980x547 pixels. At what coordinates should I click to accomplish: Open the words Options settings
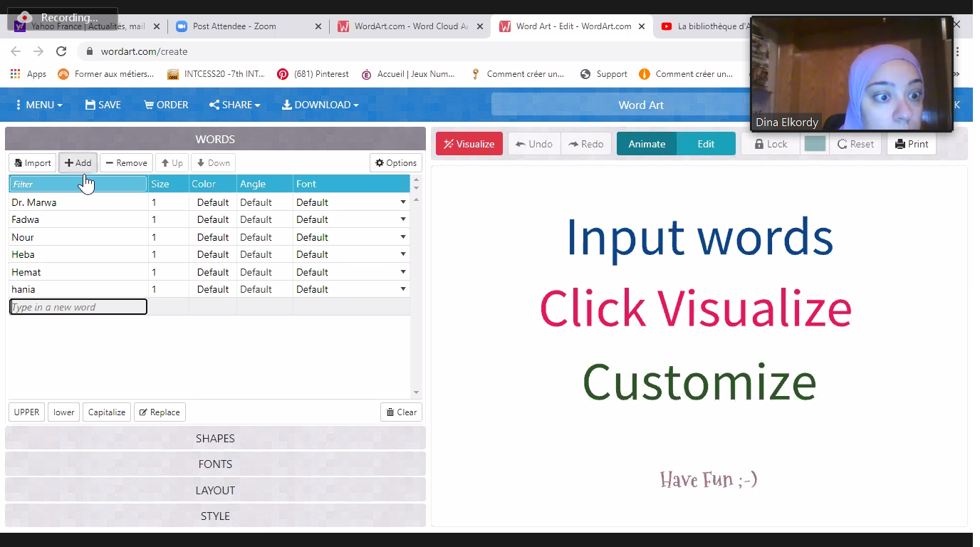(x=396, y=163)
